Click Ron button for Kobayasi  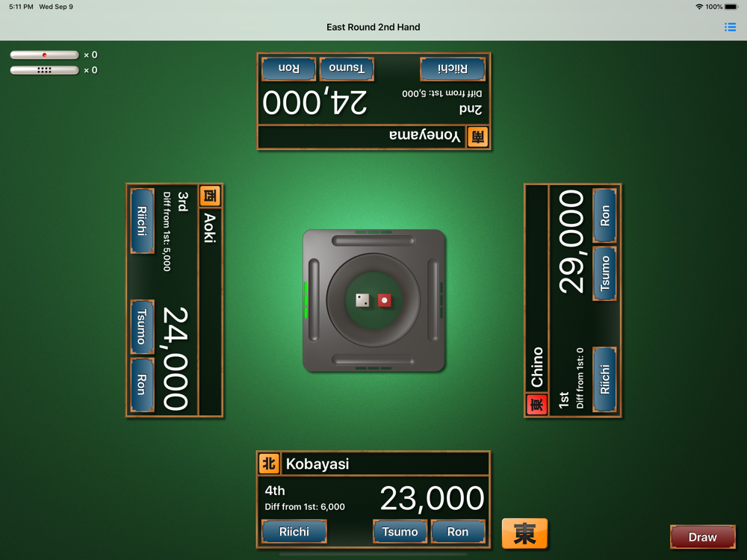[458, 532]
